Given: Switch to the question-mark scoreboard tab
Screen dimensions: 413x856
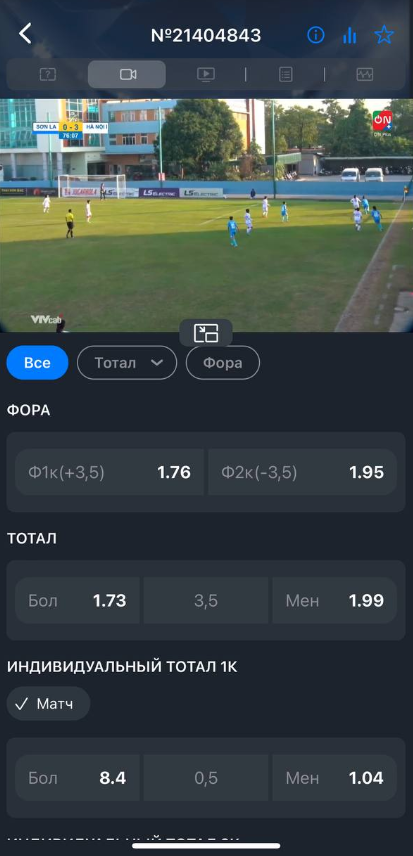Looking at the screenshot, I should click(48, 74).
